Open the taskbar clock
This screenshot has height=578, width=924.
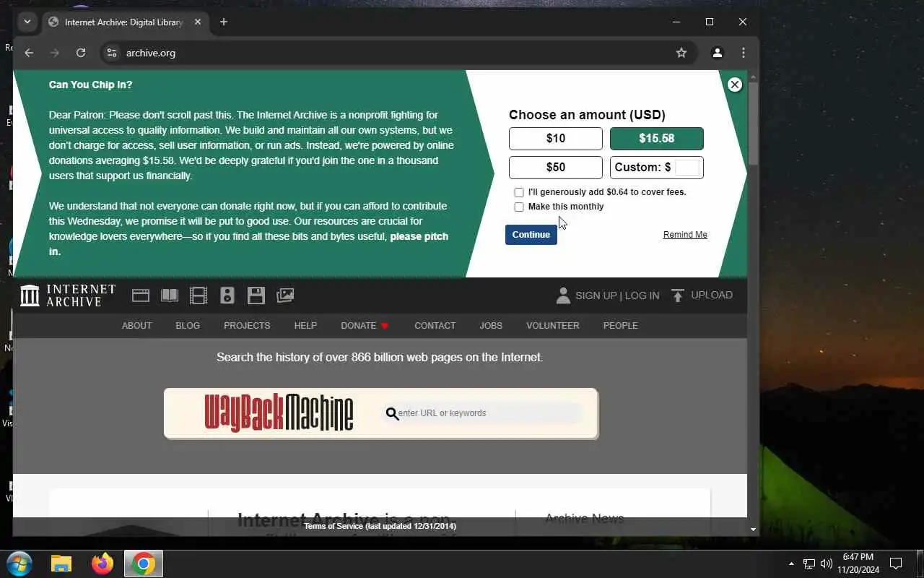[x=858, y=564]
